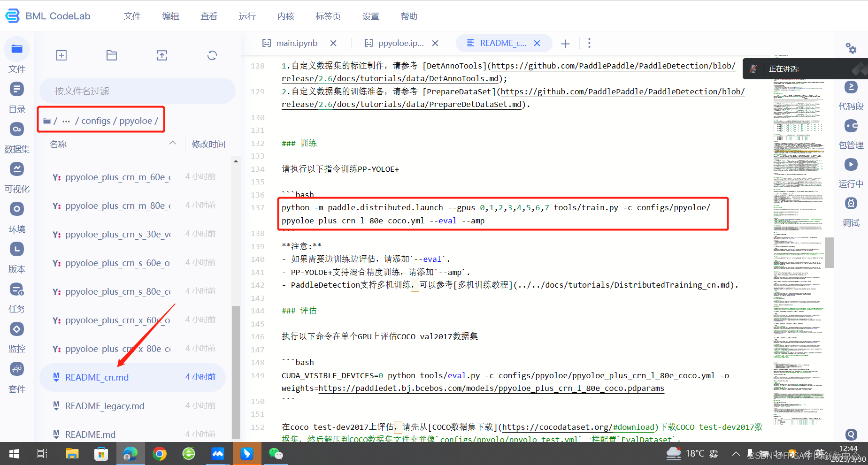Screen dimensions: 868x465
Task: Open the 数据集 dataset sidebar icon
Action: [x=17, y=129]
